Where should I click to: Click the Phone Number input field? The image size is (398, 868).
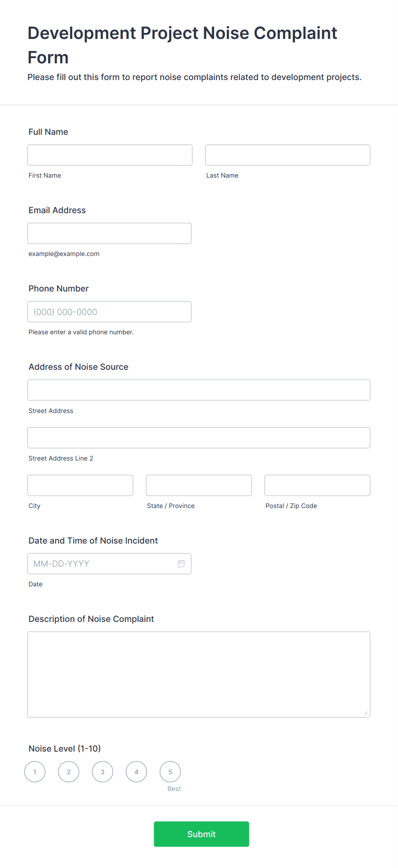(110, 312)
